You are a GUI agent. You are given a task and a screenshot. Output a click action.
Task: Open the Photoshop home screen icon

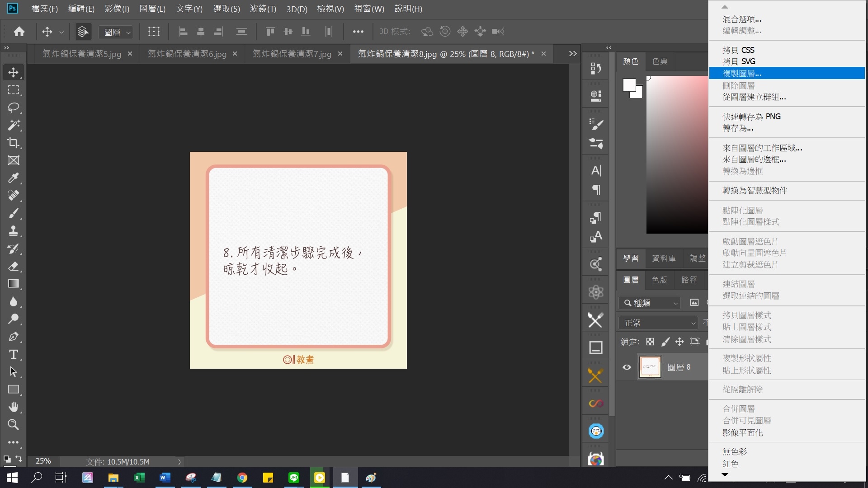click(x=18, y=31)
